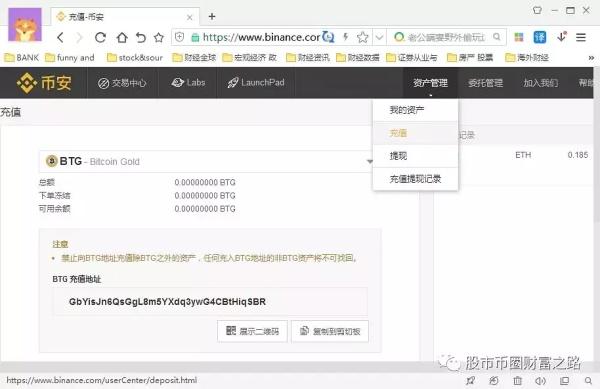Click the address bar translate/refresh blue icon
Screen dimensions: 600x389
[328, 37]
